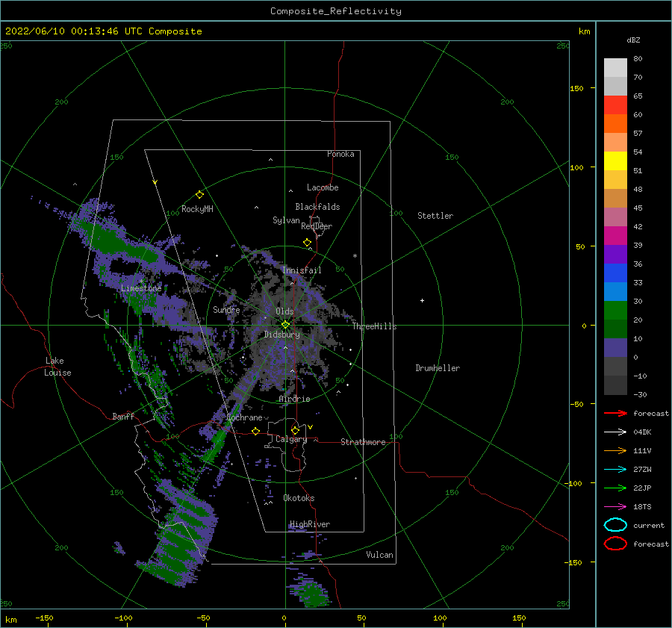Click the red forecast arrow in legend
The image size is (672, 628).
click(x=615, y=413)
